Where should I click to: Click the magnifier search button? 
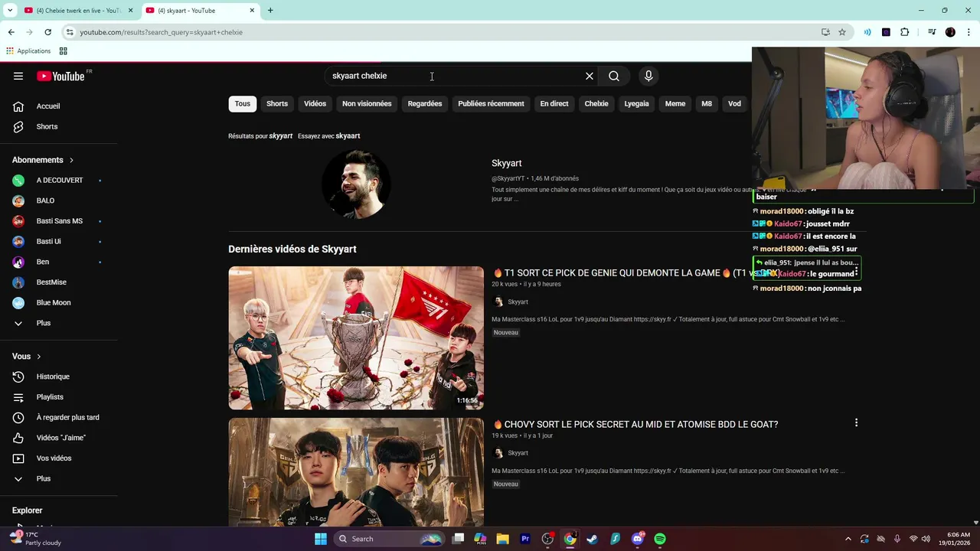point(614,76)
